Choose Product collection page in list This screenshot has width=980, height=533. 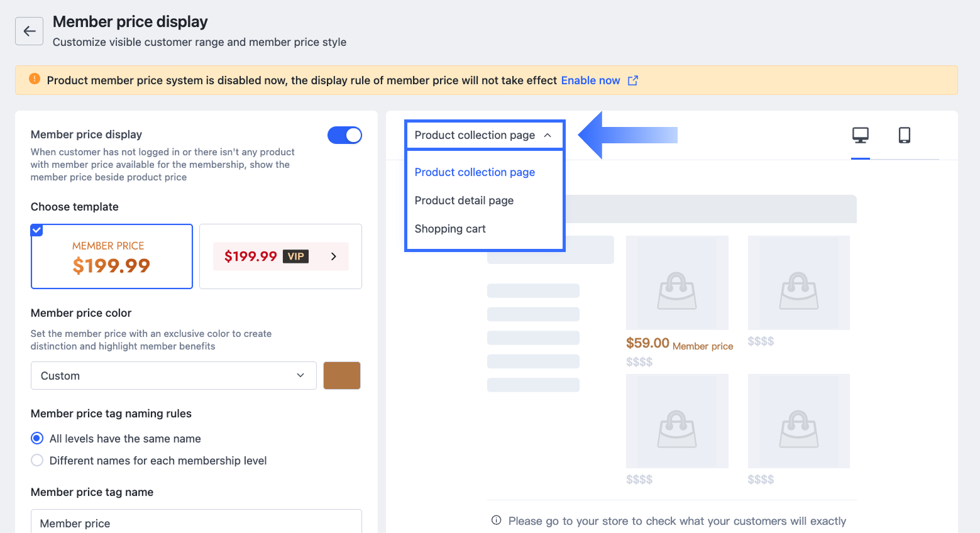pos(475,172)
